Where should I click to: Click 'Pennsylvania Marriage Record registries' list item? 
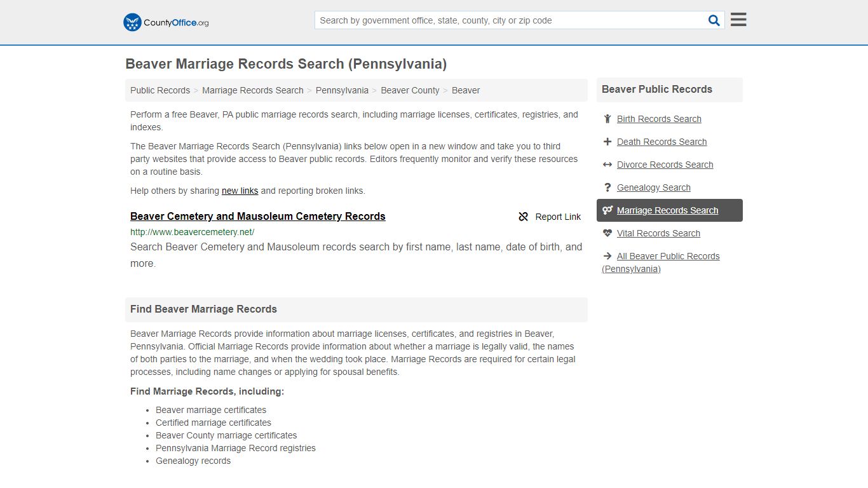pyautogui.click(x=236, y=448)
